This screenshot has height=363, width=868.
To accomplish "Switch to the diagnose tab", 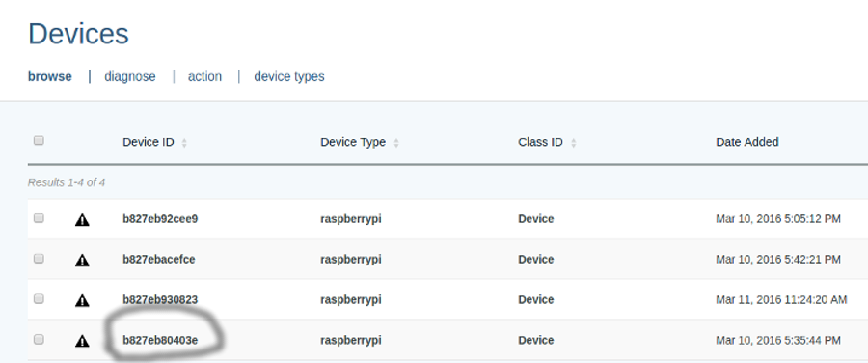I will tap(130, 76).
